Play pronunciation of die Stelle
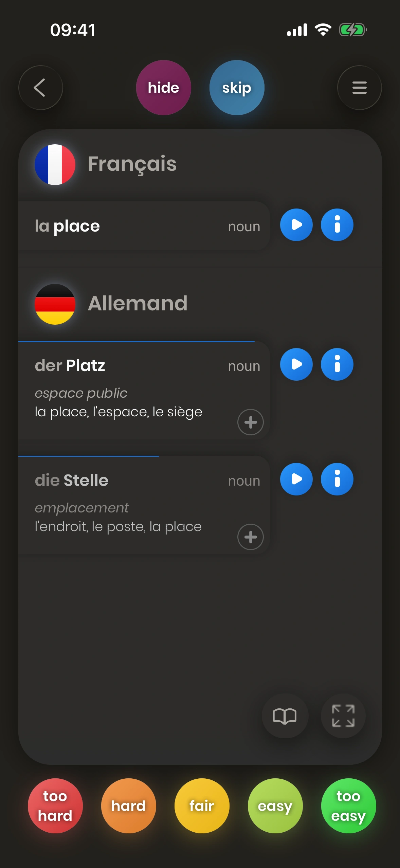 click(296, 479)
